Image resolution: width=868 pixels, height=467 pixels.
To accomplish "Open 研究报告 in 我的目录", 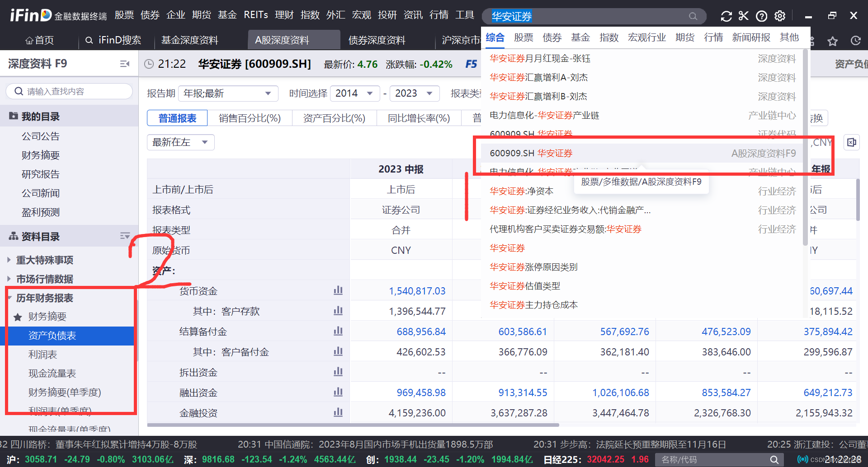I will [x=41, y=174].
